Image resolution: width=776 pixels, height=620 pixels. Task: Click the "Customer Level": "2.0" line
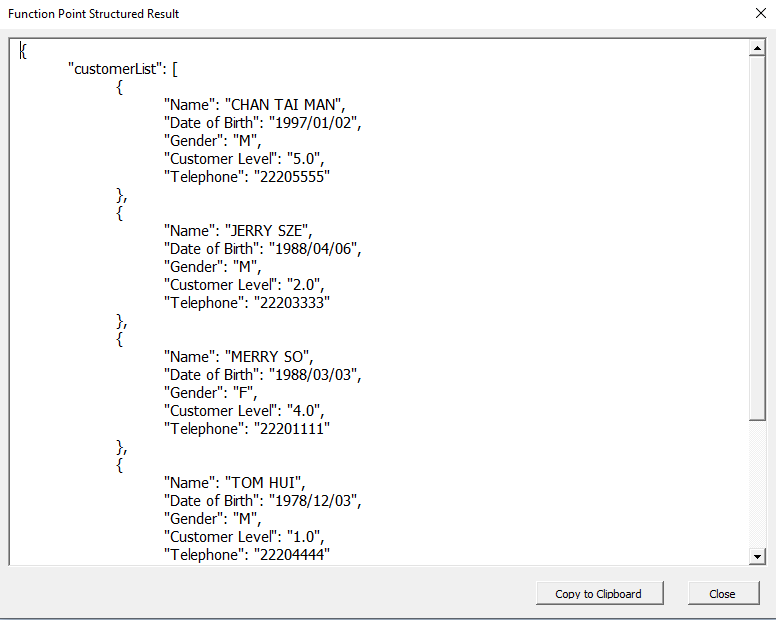point(244,285)
